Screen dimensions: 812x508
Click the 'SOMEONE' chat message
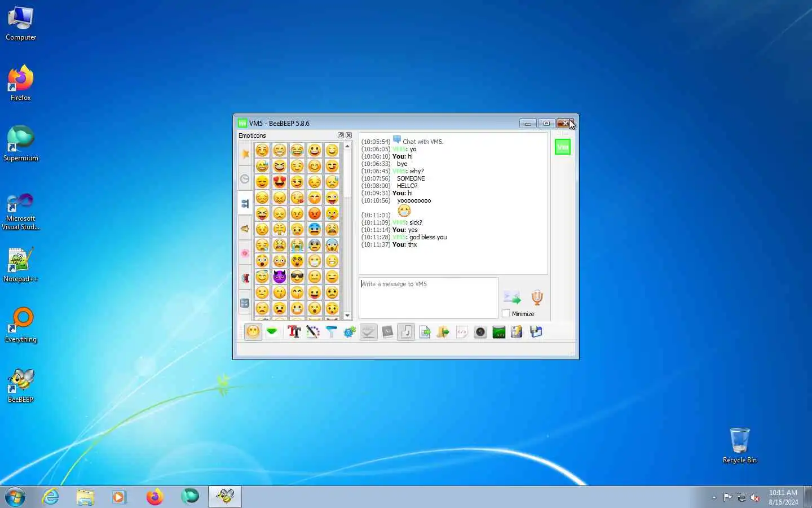coord(411,178)
